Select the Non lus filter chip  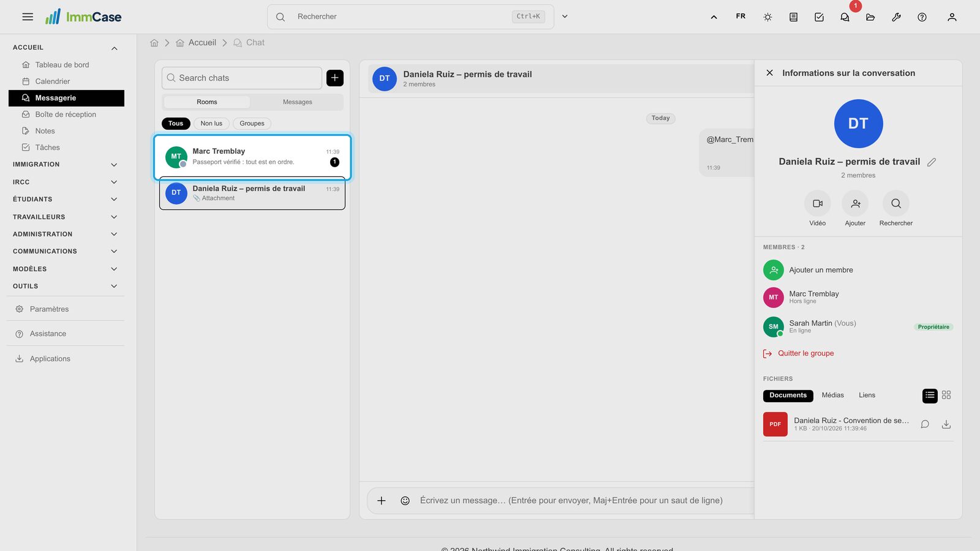click(211, 124)
